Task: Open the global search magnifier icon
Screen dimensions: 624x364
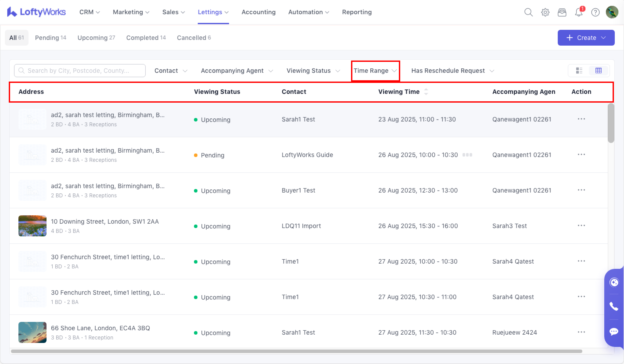Action: point(528,12)
